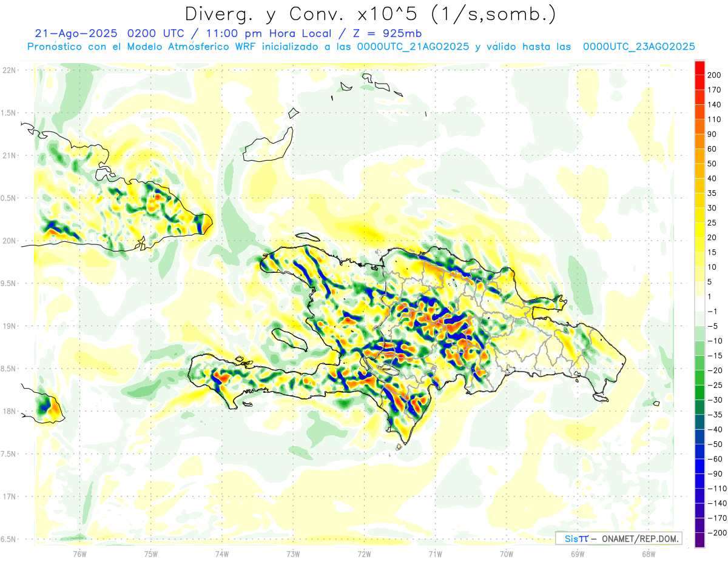Screen dimensions: 728x562
Task: Select the red swatch atop the color bar
Action: pyautogui.click(x=699, y=67)
